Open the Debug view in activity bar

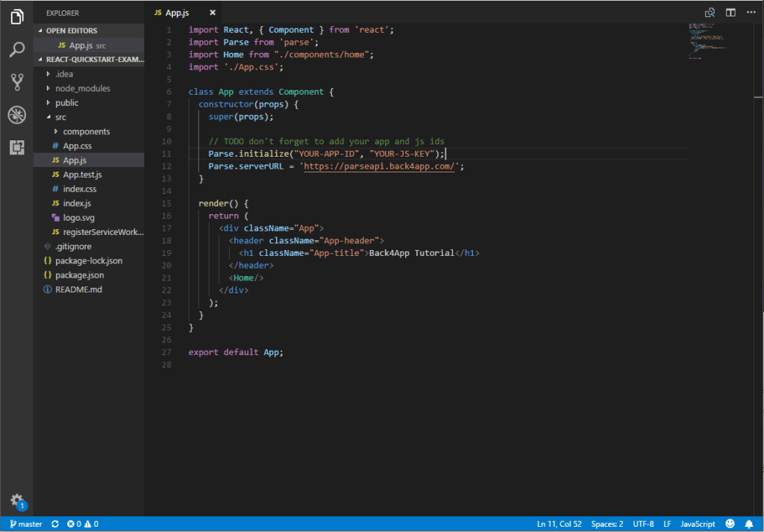pyautogui.click(x=16, y=114)
